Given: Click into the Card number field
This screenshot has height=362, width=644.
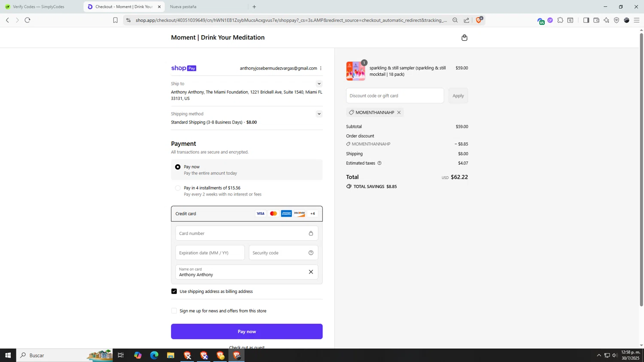Looking at the screenshot, I should pyautogui.click(x=247, y=233).
